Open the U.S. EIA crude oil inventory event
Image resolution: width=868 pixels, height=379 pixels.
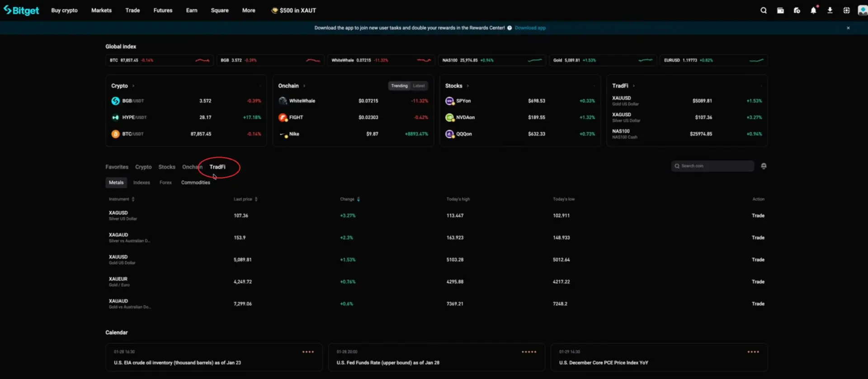point(214,357)
